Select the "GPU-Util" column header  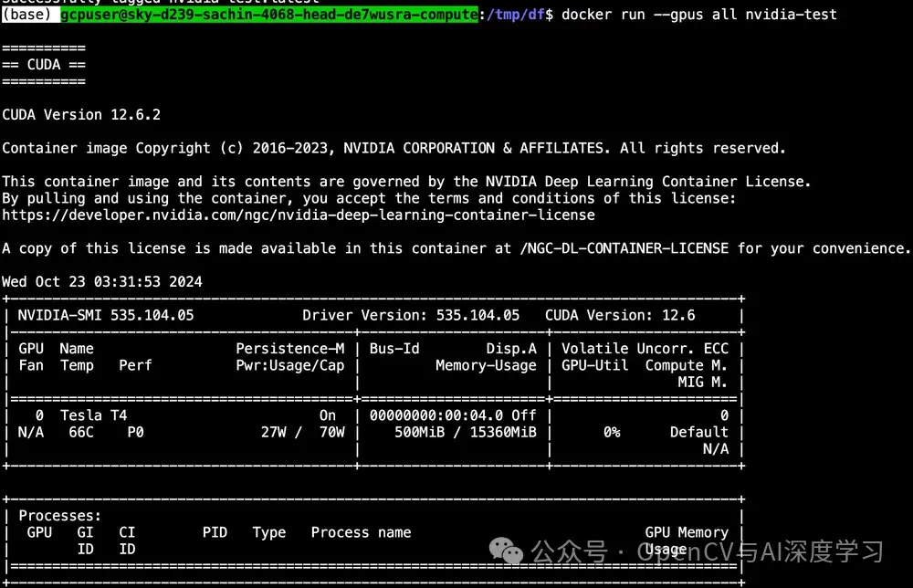tap(595, 365)
